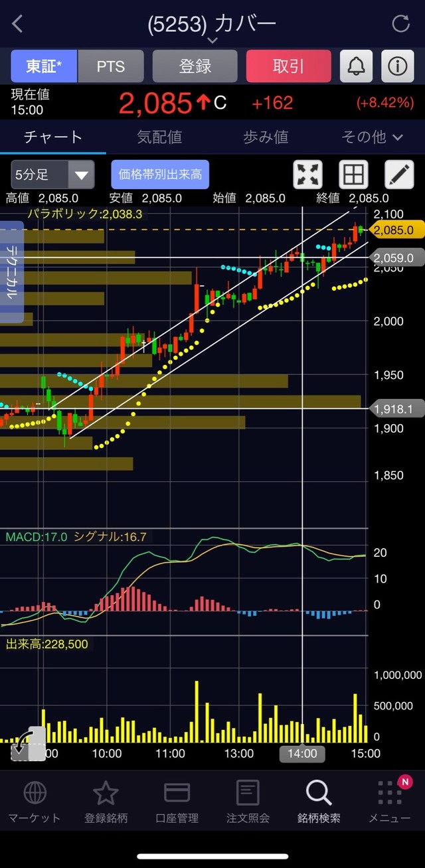Switch to the チャート tab
Image resolution: width=425 pixels, height=868 pixels.
pyautogui.click(x=53, y=137)
